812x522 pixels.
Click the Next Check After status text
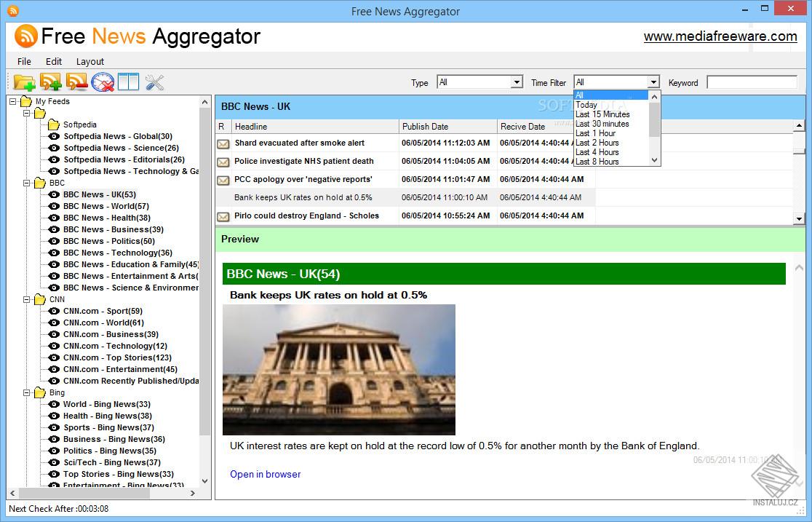point(58,509)
